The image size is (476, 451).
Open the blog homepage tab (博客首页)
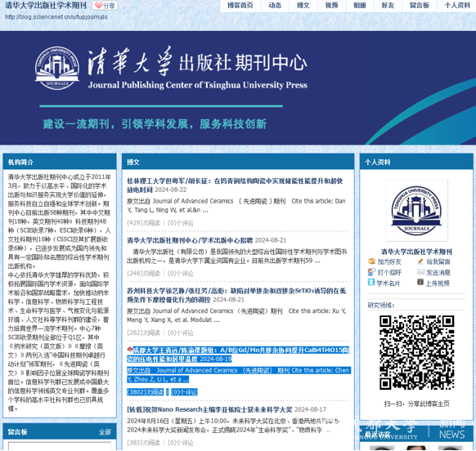[240, 6]
